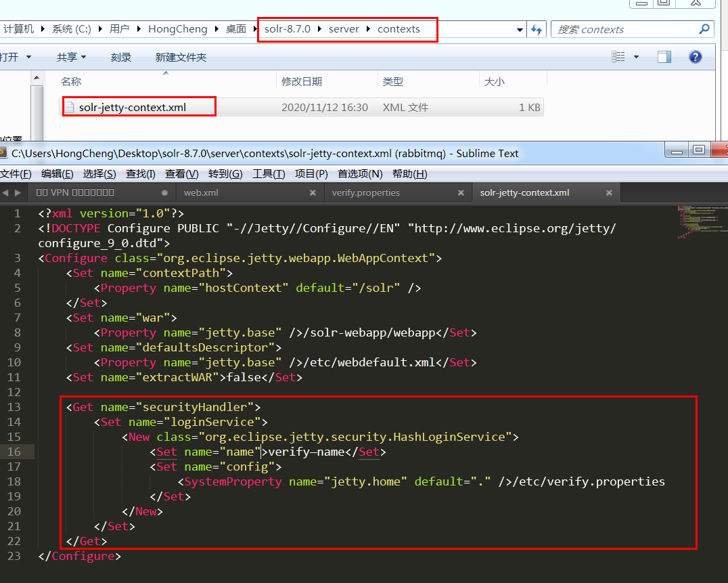
Task: Open the view options dropdown arrow
Action: point(636,57)
